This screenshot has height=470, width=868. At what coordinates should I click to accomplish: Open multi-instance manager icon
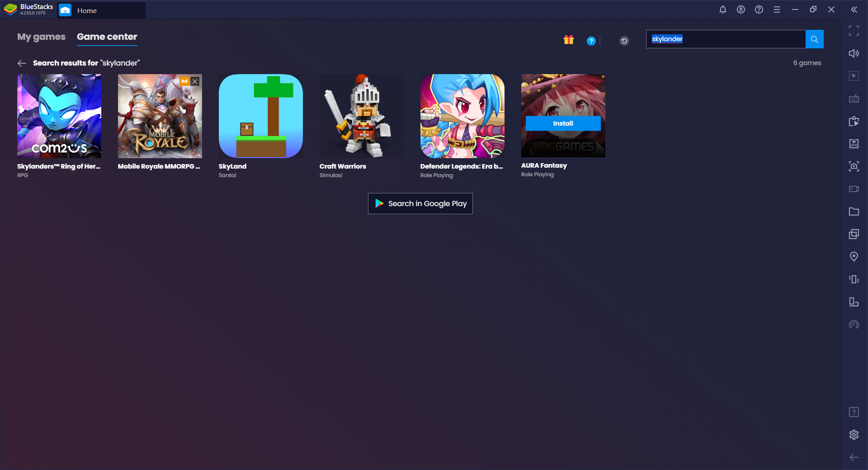coord(854,234)
